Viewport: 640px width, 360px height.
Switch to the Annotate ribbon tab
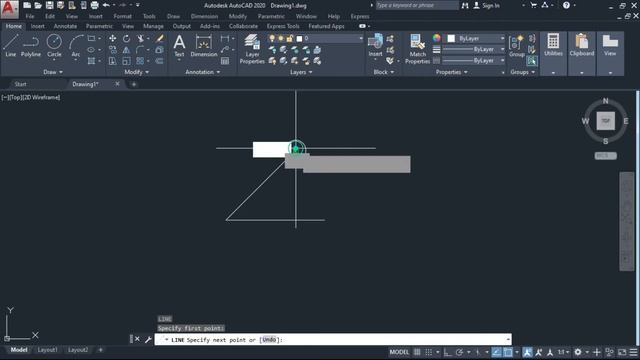tap(65, 26)
